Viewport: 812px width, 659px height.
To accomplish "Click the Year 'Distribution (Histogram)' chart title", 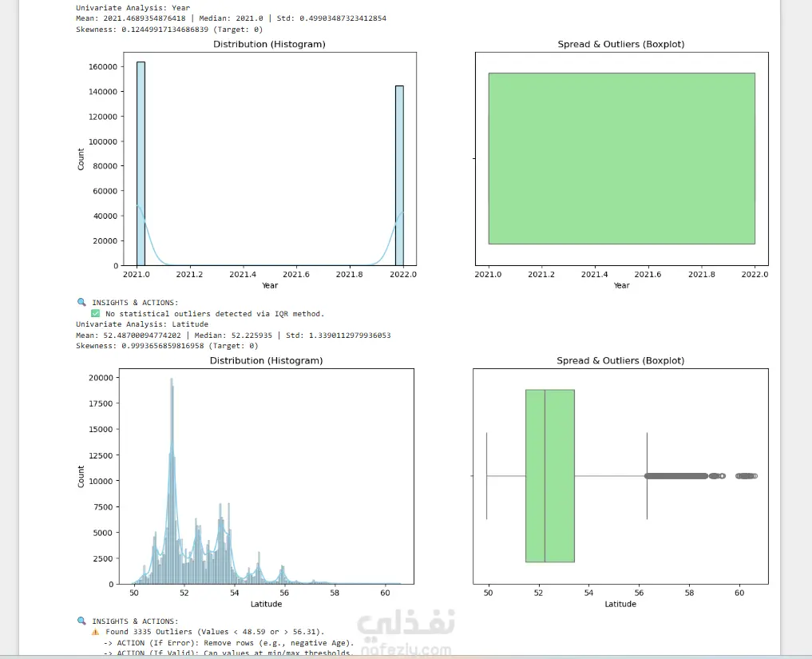I will (x=269, y=44).
